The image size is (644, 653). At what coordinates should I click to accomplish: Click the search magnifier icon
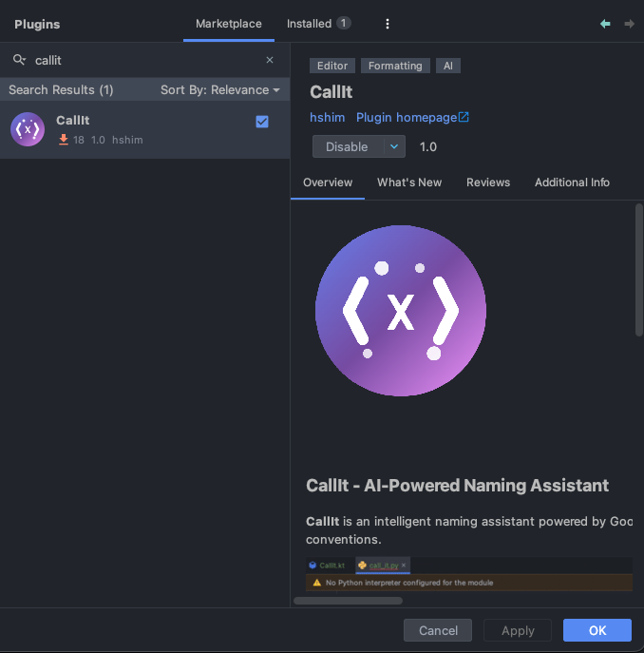click(x=19, y=60)
